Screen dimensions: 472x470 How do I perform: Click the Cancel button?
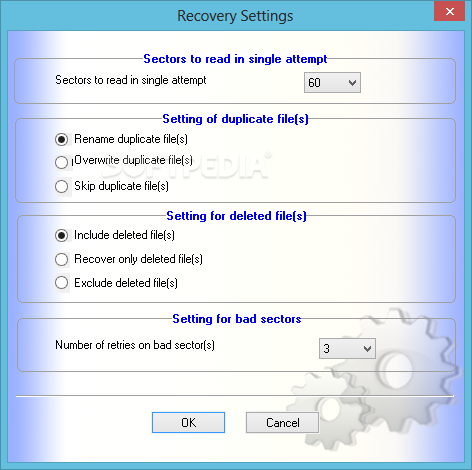(x=282, y=423)
